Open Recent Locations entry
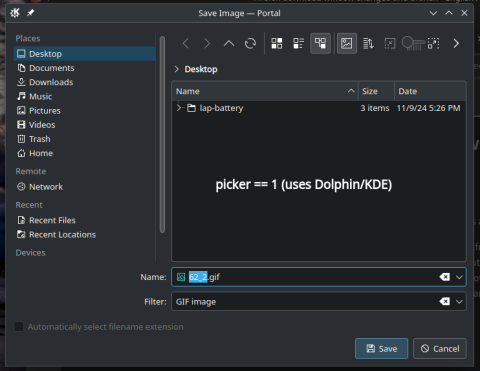Viewport: 480px width, 371px height. pyautogui.click(x=84, y=235)
